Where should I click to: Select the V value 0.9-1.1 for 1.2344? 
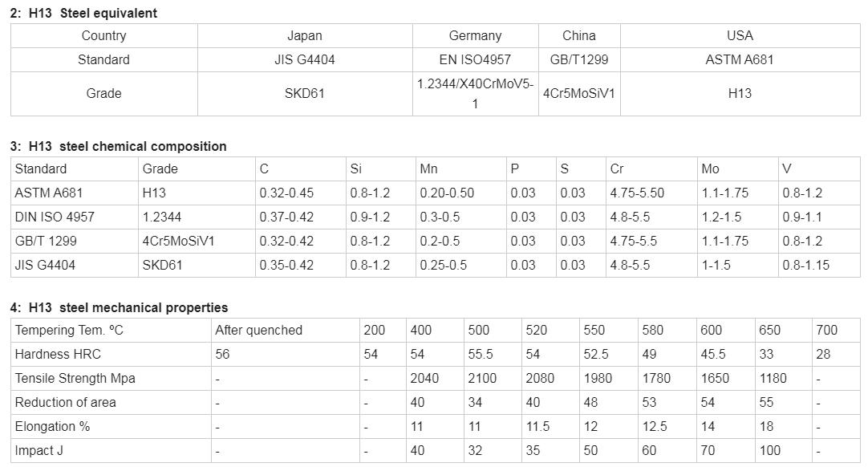801,217
